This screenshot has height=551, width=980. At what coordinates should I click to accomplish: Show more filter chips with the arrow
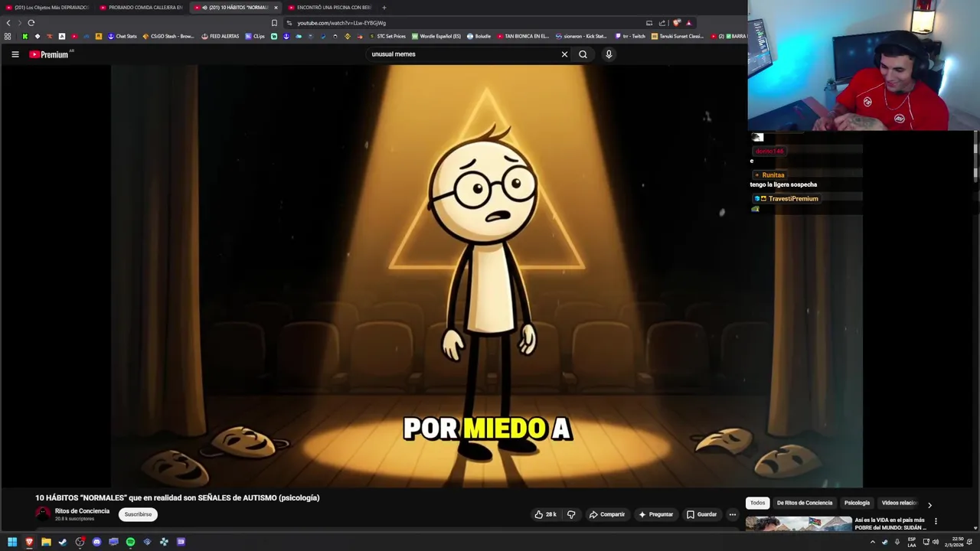tap(929, 505)
